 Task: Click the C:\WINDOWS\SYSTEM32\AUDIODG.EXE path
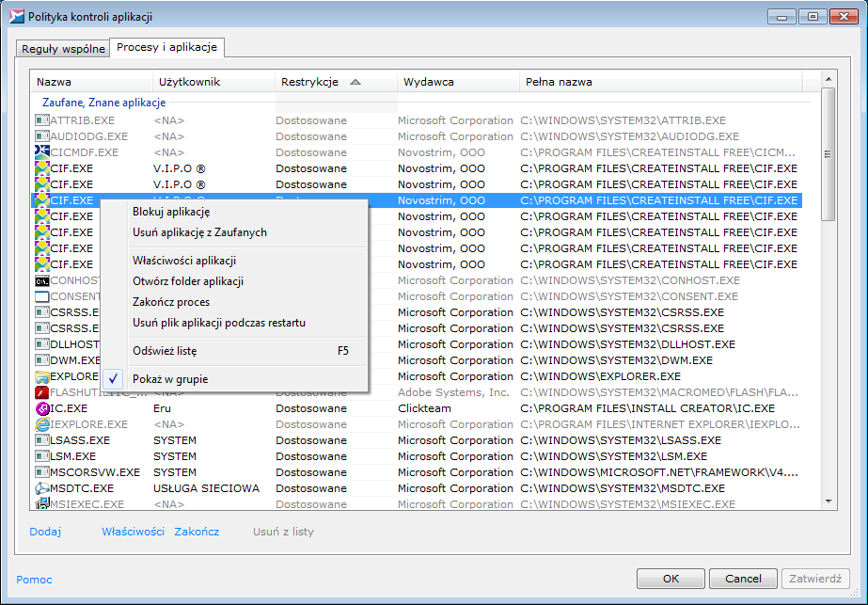tap(630, 136)
